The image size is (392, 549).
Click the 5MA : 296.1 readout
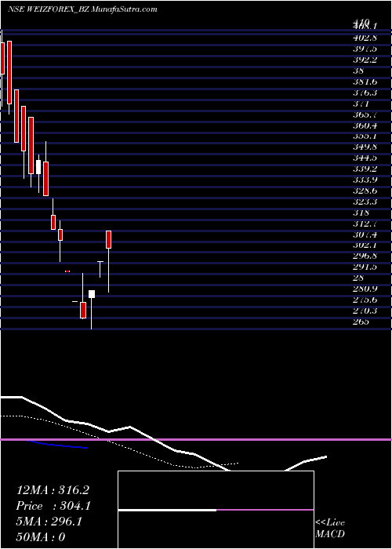pos(49,522)
